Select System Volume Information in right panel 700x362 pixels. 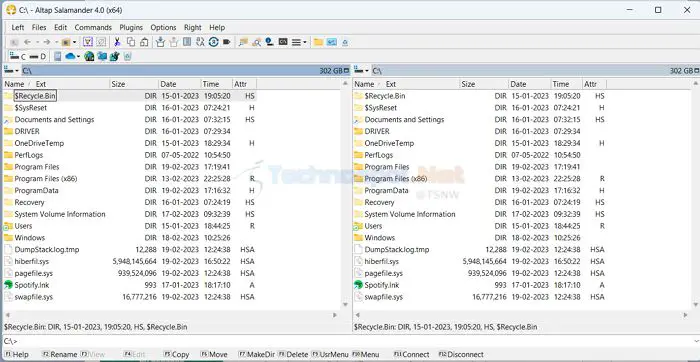coord(410,214)
